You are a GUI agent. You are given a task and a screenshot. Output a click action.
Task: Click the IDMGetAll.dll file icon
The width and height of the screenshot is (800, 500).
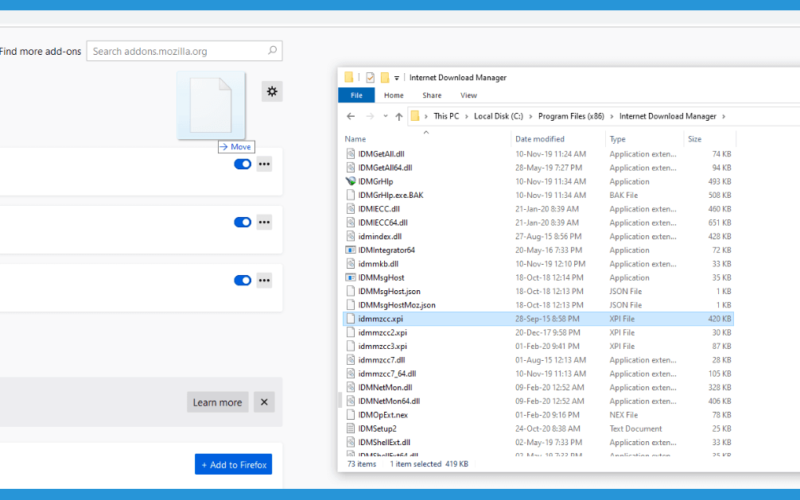[351, 154]
